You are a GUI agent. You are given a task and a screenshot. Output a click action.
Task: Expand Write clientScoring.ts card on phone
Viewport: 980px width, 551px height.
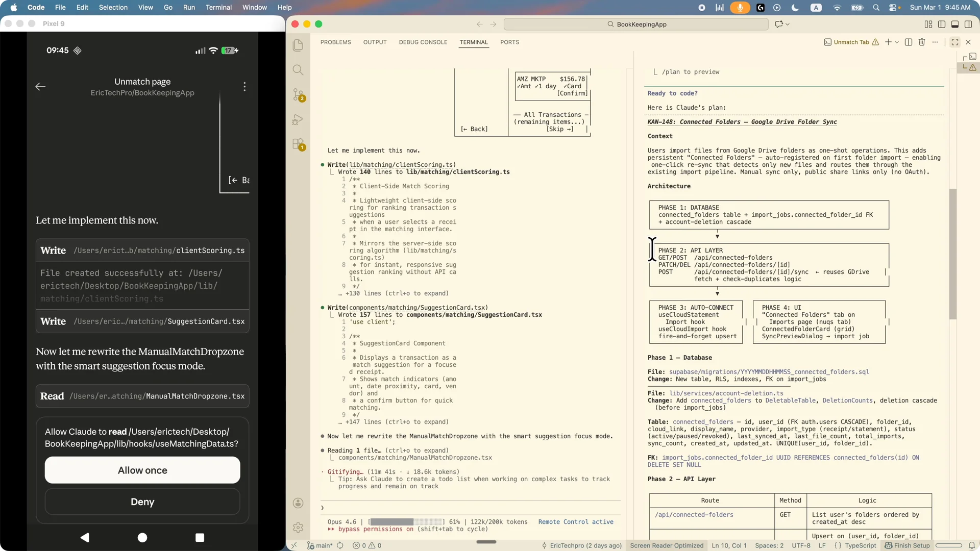(x=142, y=251)
